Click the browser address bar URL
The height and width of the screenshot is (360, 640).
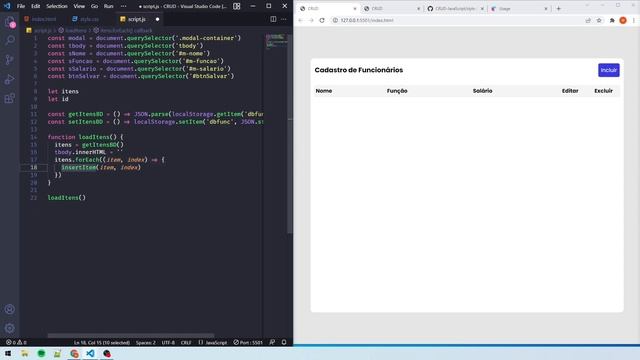(367, 20)
